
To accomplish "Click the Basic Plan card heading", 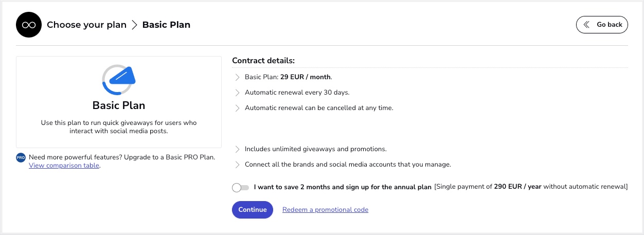I will tap(119, 105).
